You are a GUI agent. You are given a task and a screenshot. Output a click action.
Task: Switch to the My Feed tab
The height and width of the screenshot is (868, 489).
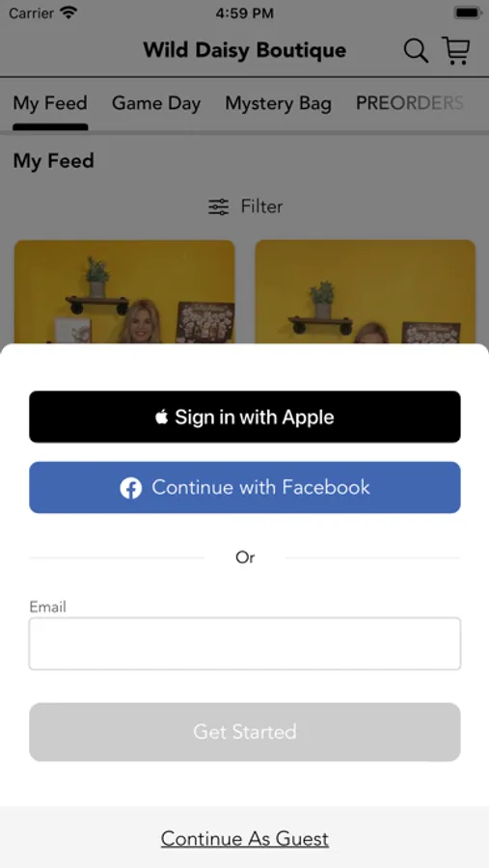click(50, 103)
